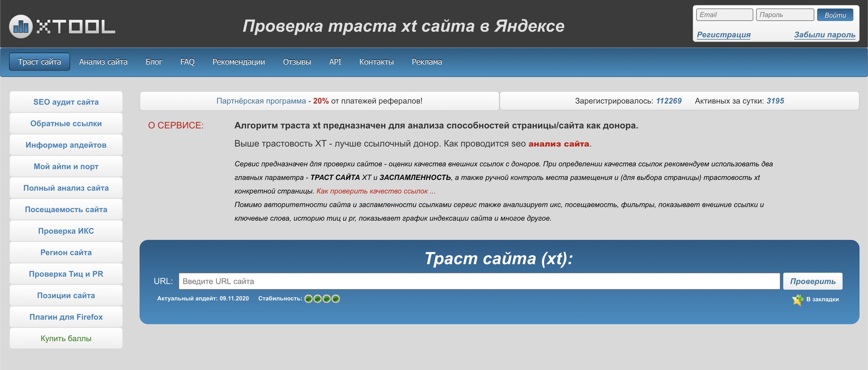This screenshot has width=868, height=370.
Task: Go to the Блог menu item
Action: (154, 62)
